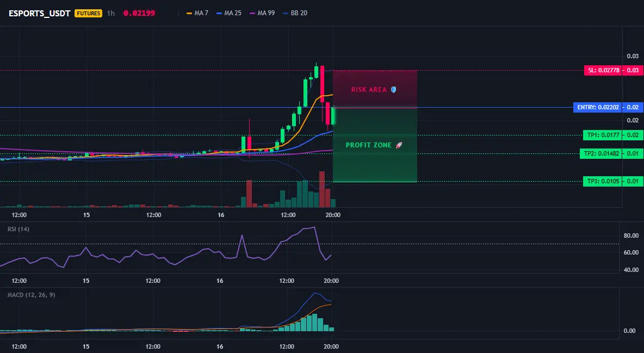Viewport: 644px width, 353px height.
Task: Click the SL: 0.02778 price label
Action: pyautogui.click(x=603, y=70)
